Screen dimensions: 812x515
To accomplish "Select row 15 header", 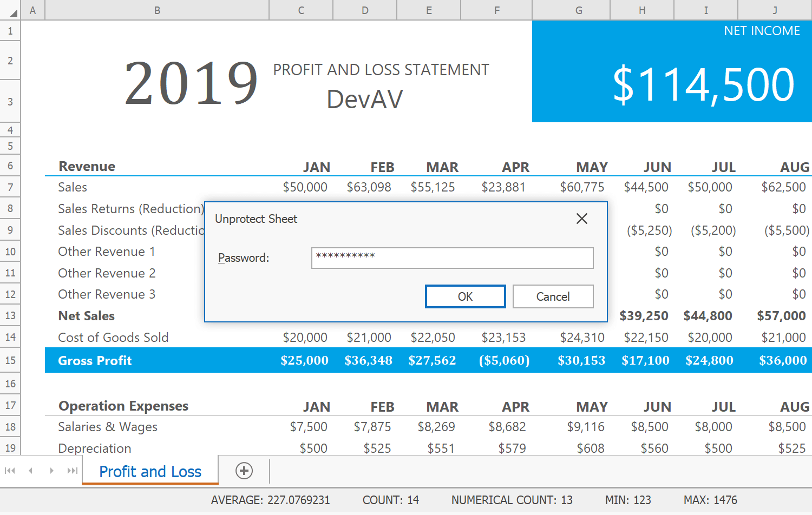I will (x=10, y=360).
